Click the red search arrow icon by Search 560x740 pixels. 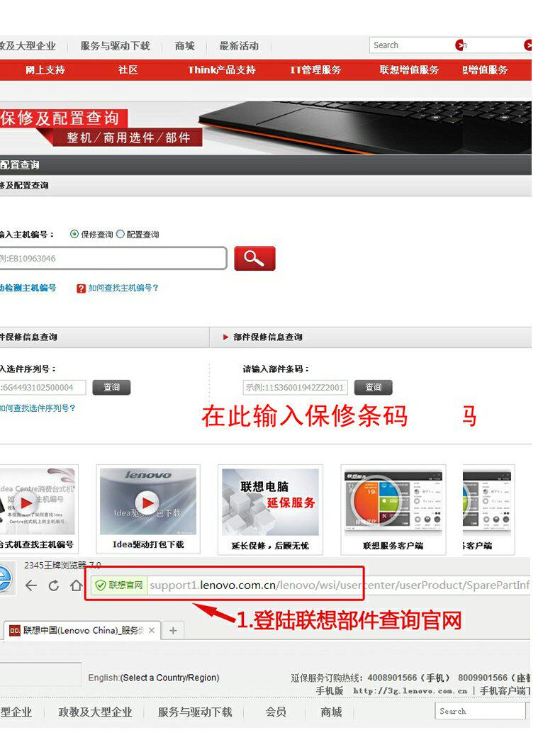click(x=459, y=45)
